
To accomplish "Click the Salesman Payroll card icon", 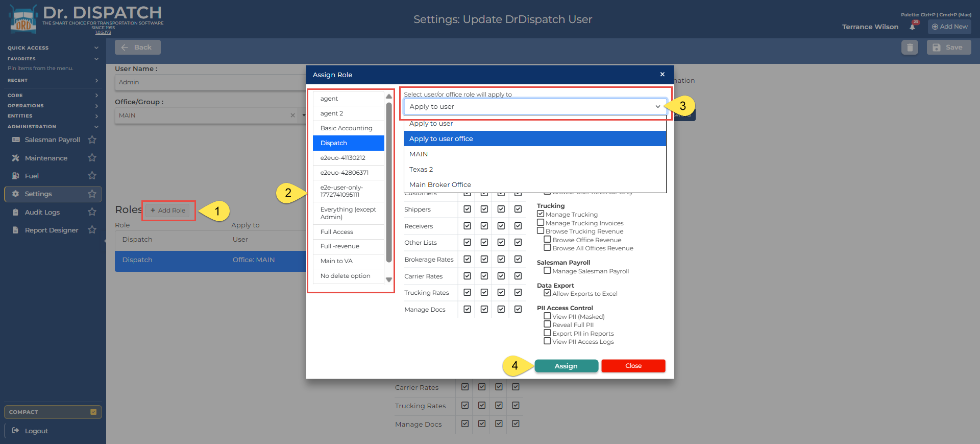I will 16,139.
